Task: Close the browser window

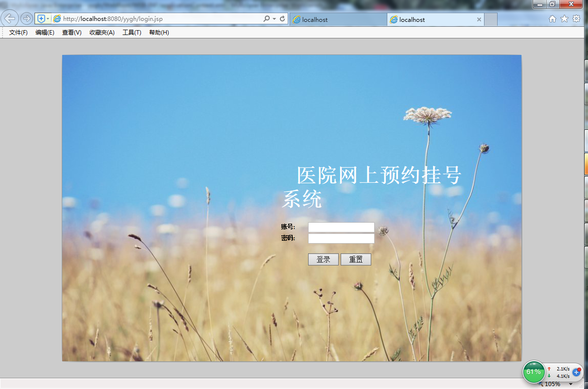Action: (x=571, y=4)
